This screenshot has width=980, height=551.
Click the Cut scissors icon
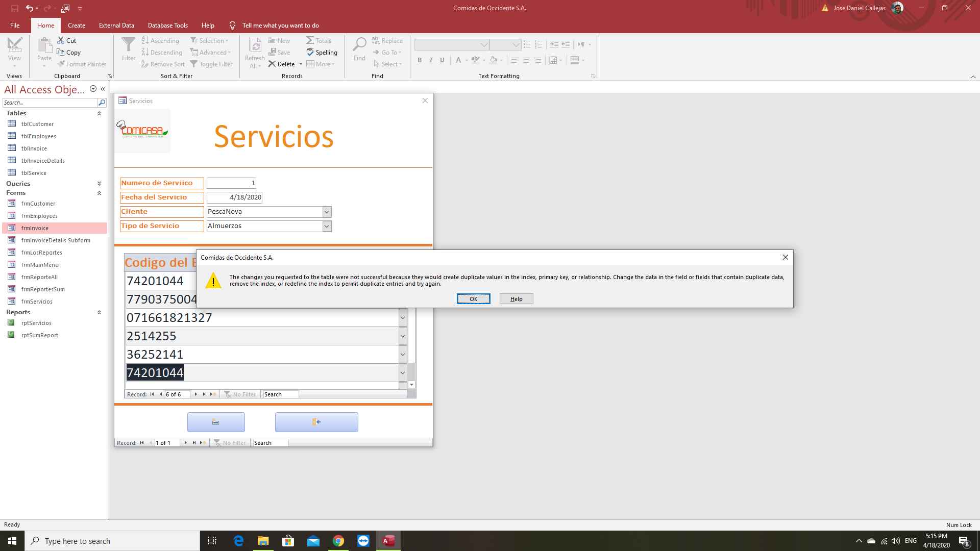tap(61, 40)
